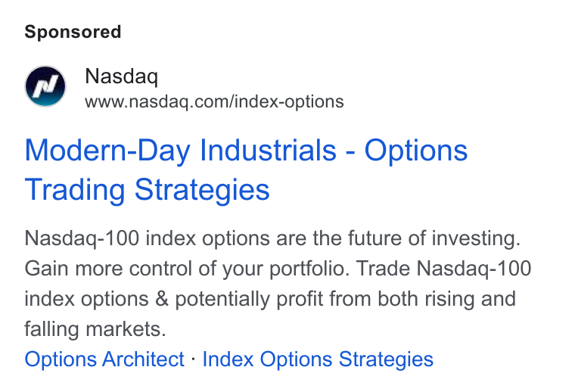Click "Trading Strategies" on headline's second line
This screenshot has width=575, height=392.
[147, 190]
